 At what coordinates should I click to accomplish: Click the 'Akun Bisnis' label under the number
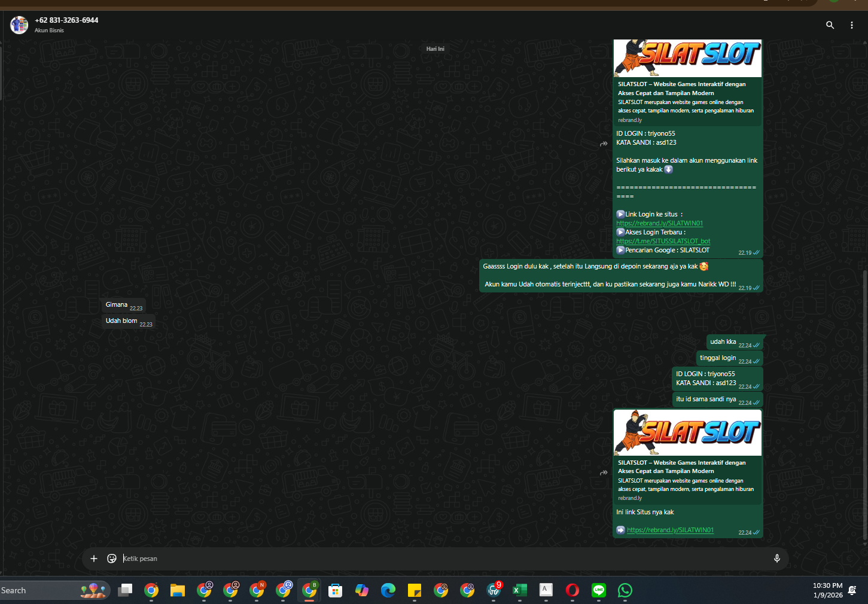pos(49,30)
